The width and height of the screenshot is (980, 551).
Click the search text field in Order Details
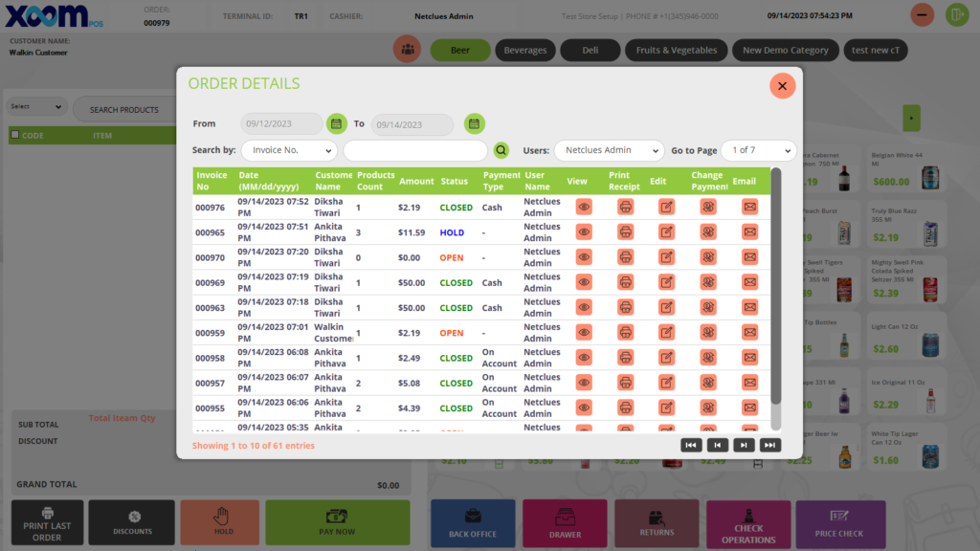(x=415, y=150)
